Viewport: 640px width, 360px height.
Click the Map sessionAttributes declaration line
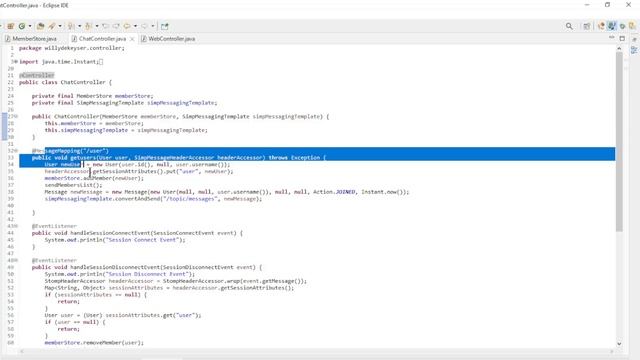(x=169, y=288)
